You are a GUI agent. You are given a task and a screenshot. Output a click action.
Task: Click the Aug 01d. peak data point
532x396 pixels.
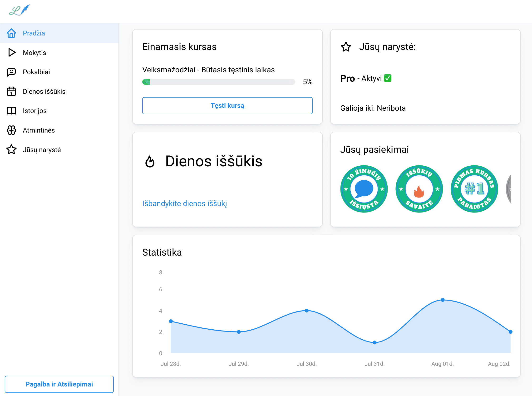coord(443,300)
